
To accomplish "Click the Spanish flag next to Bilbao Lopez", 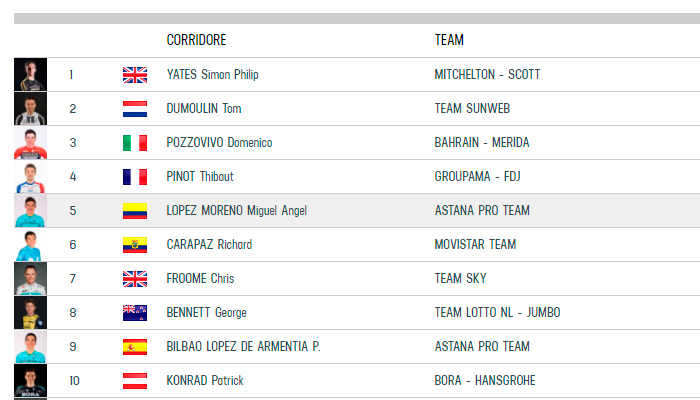I will [x=135, y=347].
